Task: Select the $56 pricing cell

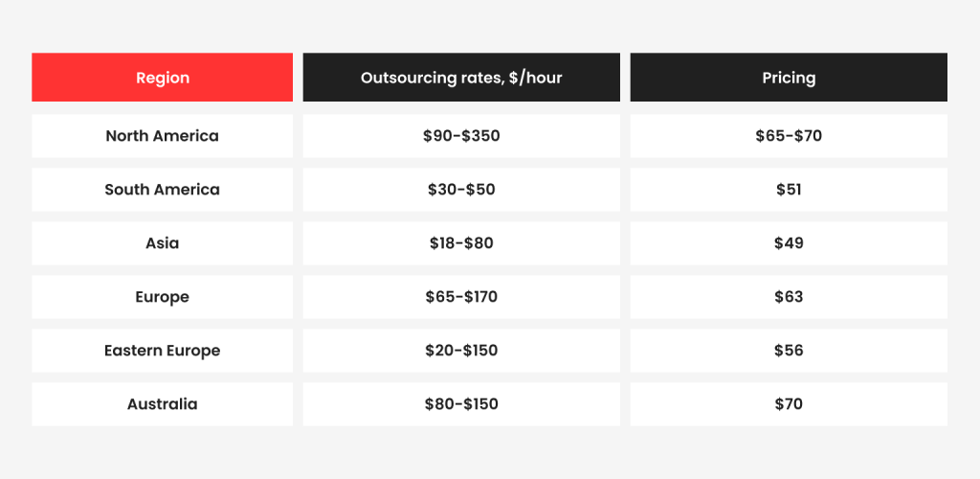Action: pyautogui.click(x=789, y=351)
